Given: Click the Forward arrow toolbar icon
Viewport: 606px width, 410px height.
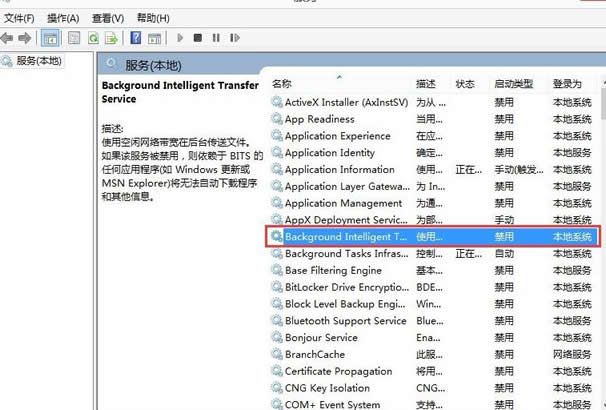Looking at the screenshot, I should click(x=25, y=38).
